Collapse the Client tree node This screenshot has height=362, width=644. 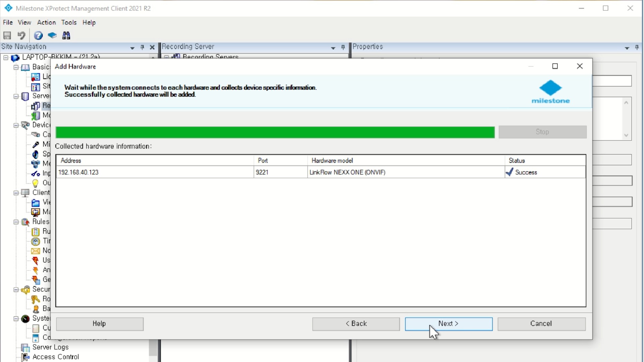pyautogui.click(x=16, y=193)
